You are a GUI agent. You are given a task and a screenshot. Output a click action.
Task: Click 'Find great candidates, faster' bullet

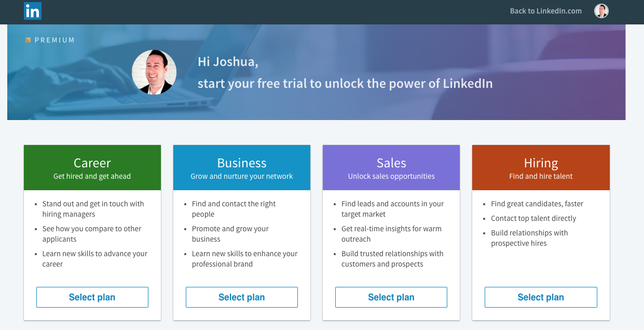(537, 204)
